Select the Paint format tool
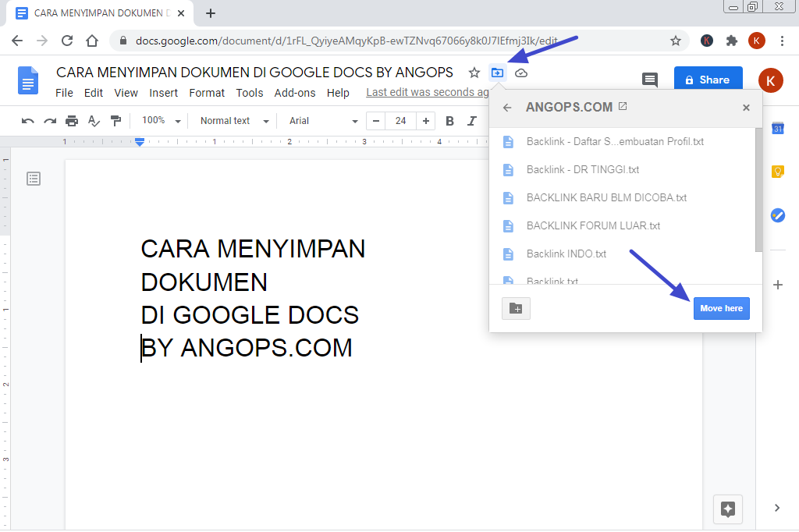Viewport: 799px width, 532px height. point(116,121)
